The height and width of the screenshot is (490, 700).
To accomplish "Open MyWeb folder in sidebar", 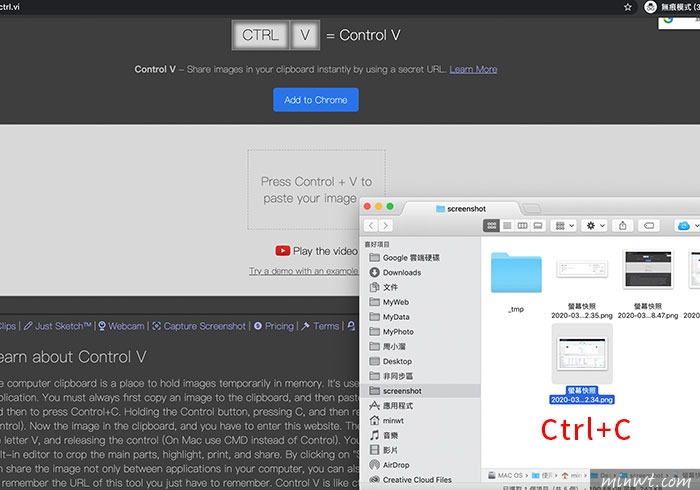I will (x=389, y=302).
